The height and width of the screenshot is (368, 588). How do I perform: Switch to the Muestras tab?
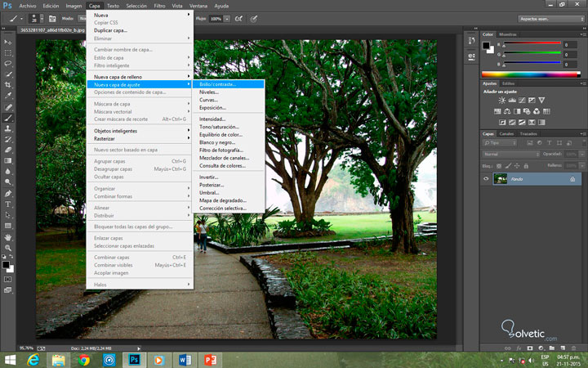pos(508,34)
